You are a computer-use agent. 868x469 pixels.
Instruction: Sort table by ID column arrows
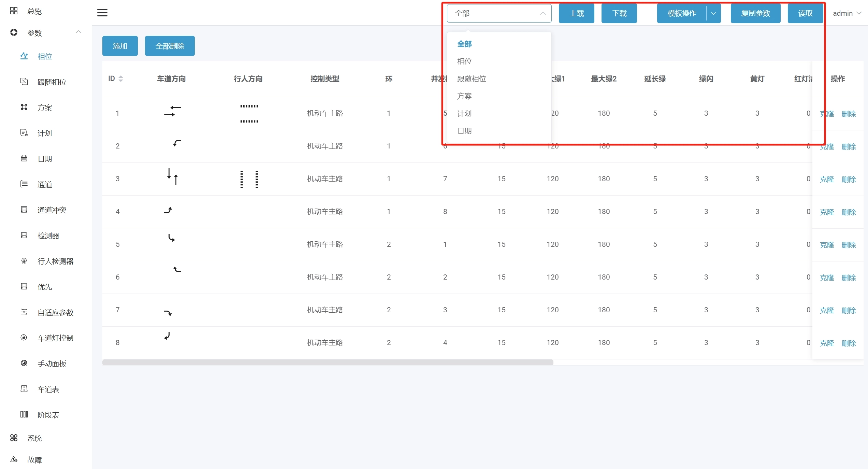click(x=121, y=79)
